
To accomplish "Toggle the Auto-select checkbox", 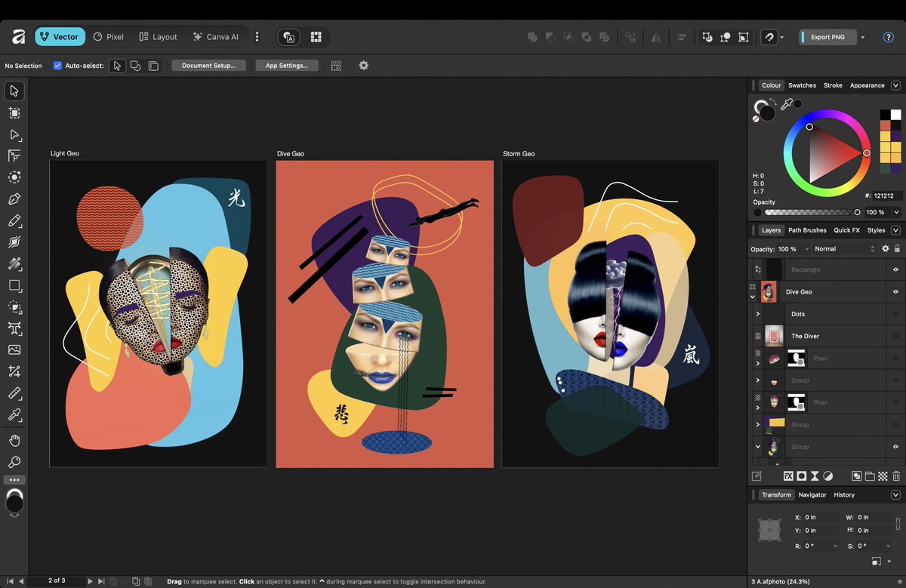I will pos(57,66).
